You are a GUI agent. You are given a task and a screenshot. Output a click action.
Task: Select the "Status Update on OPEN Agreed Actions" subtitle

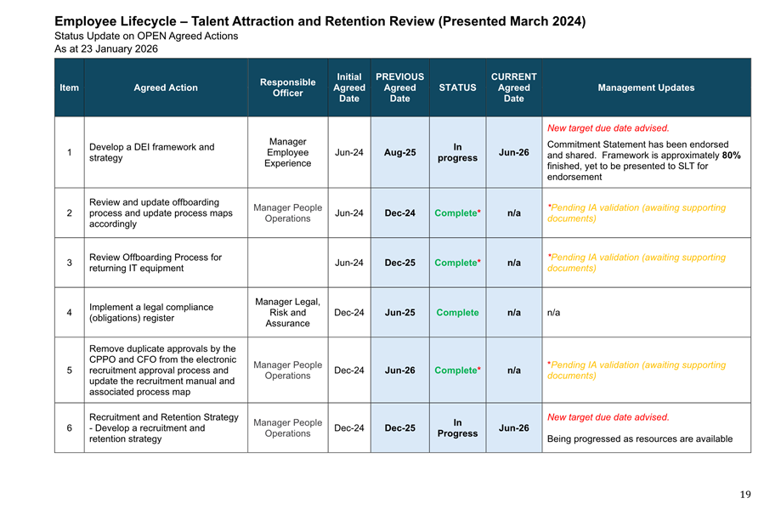146,36
